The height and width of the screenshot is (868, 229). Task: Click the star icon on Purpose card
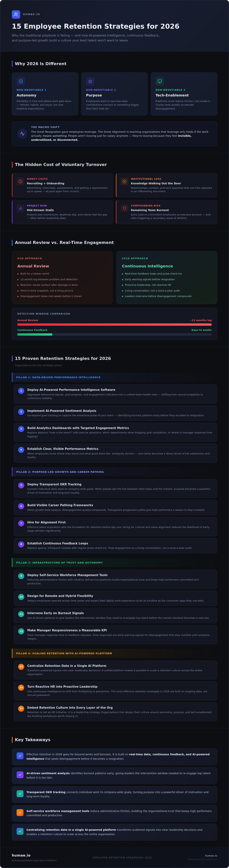90,81
